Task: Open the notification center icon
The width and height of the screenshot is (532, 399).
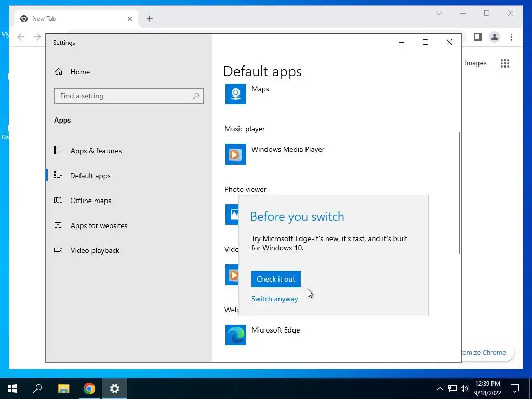Action: pyautogui.click(x=515, y=389)
